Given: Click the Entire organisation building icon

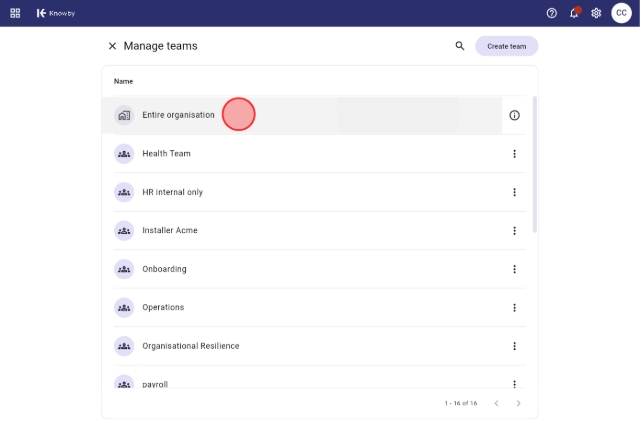Looking at the screenshot, I should click(124, 116).
